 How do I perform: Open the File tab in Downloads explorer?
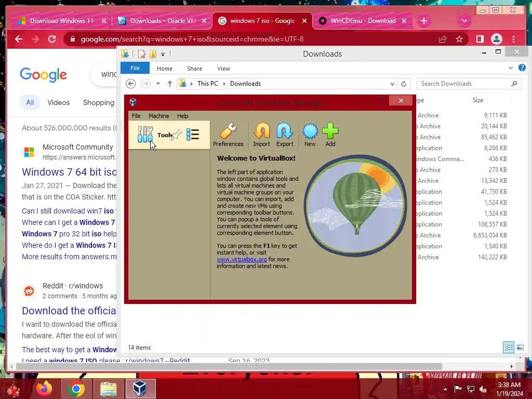pos(135,68)
